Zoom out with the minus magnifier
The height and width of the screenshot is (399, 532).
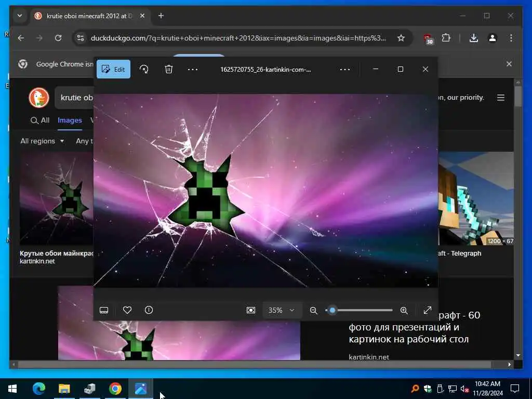313,311
